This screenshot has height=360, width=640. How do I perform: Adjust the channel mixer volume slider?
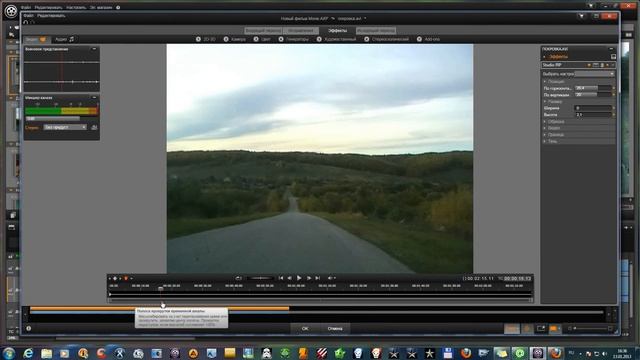coord(53,118)
